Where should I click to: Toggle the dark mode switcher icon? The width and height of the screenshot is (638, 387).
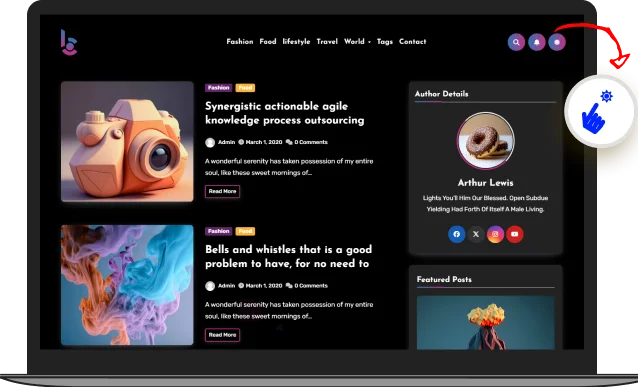coord(557,42)
